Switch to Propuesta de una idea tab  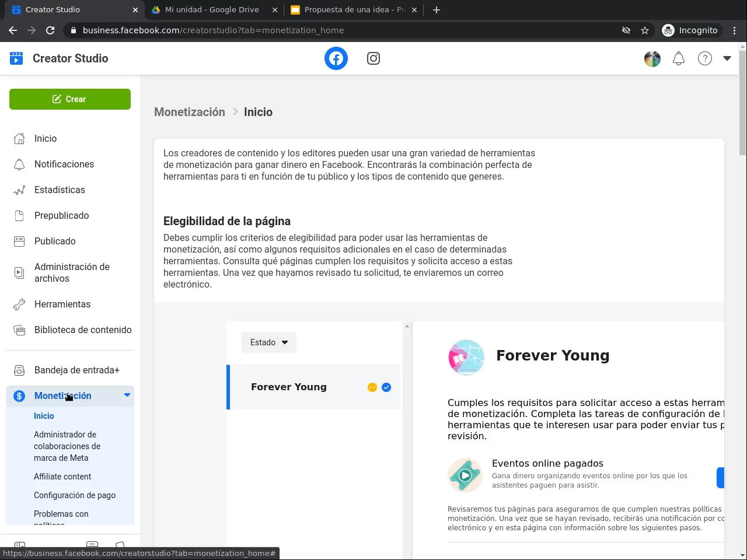(354, 10)
